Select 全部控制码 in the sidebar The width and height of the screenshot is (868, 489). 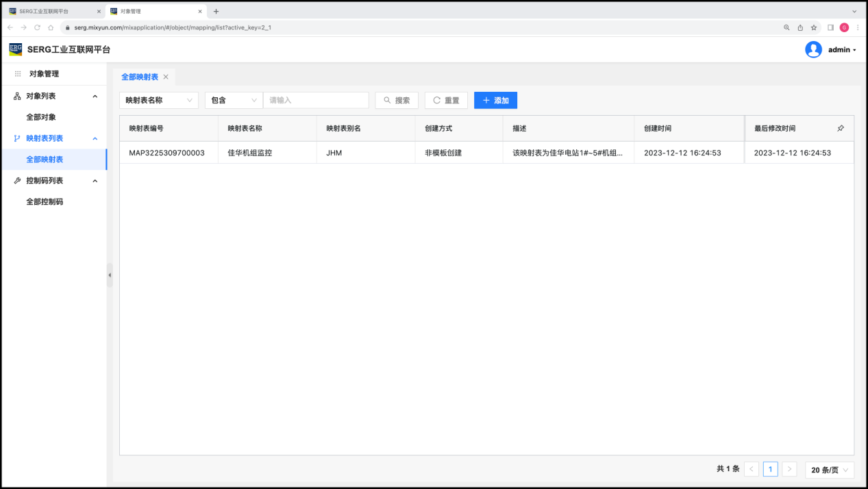45,202
